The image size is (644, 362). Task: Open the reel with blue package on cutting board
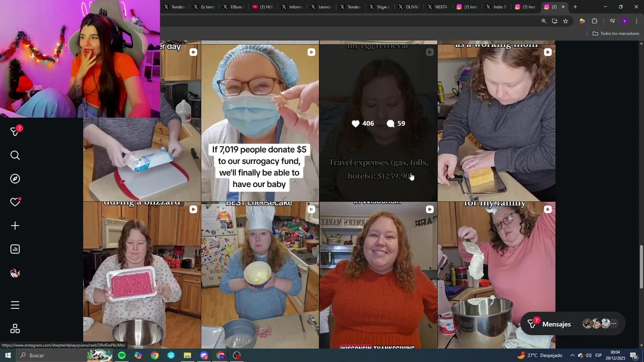142,159
